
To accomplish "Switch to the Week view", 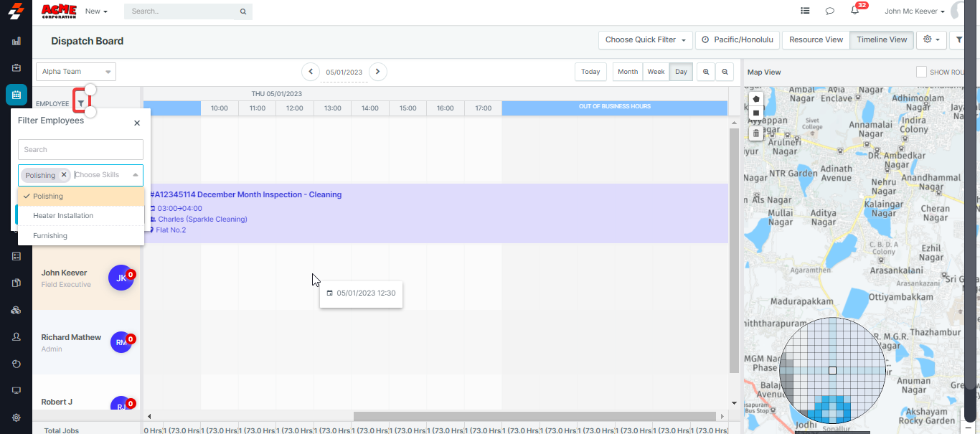I will point(656,72).
